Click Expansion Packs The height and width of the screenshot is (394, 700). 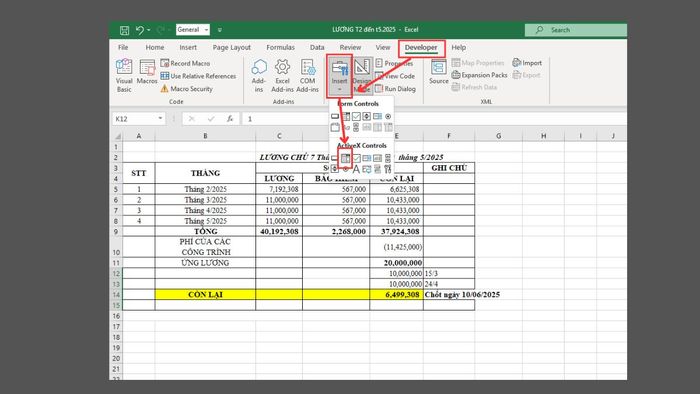(479, 75)
